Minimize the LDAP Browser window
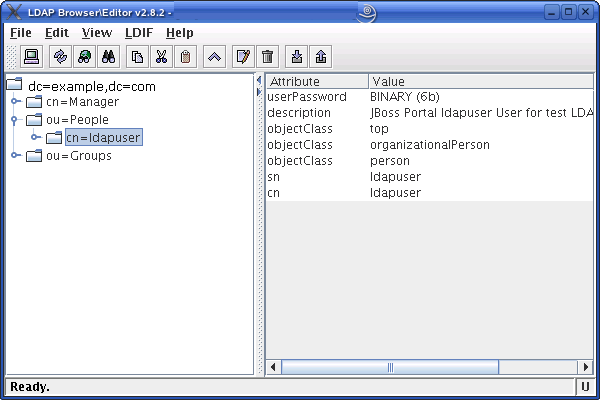 coord(551,12)
